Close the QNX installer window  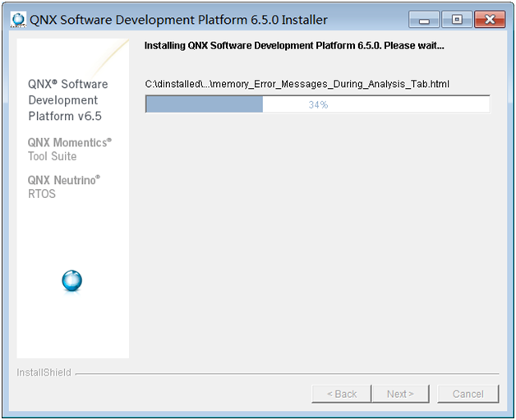[490, 20]
